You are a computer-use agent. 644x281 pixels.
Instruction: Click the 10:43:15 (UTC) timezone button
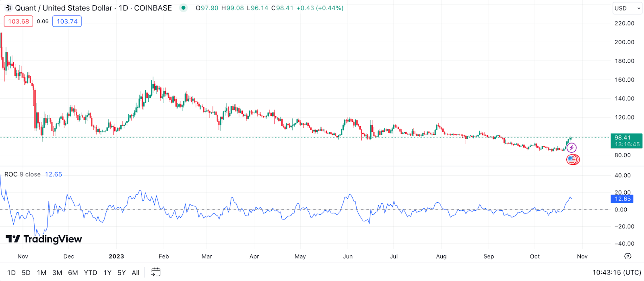pos(617,273)
